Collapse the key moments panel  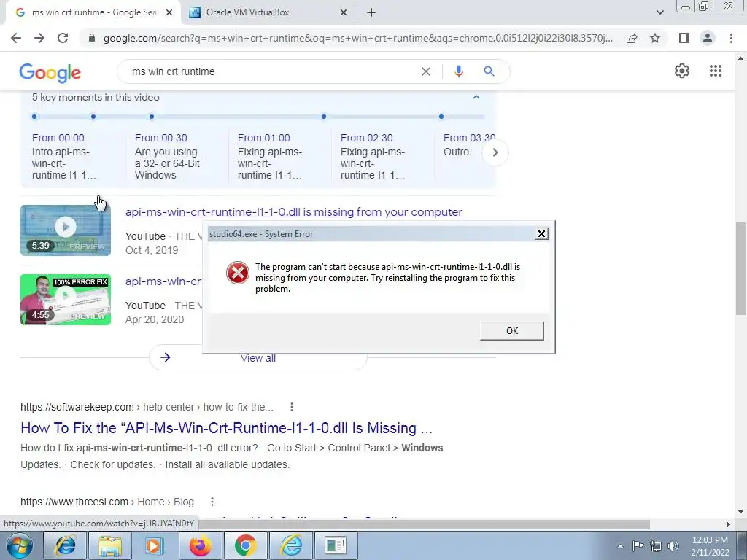click(x=476, y=97)
